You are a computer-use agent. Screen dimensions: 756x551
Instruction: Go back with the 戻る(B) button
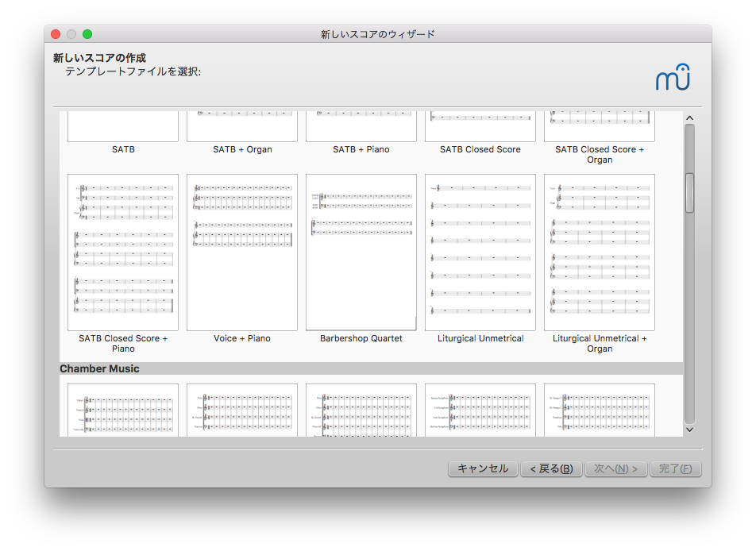(x=552, y=468)
